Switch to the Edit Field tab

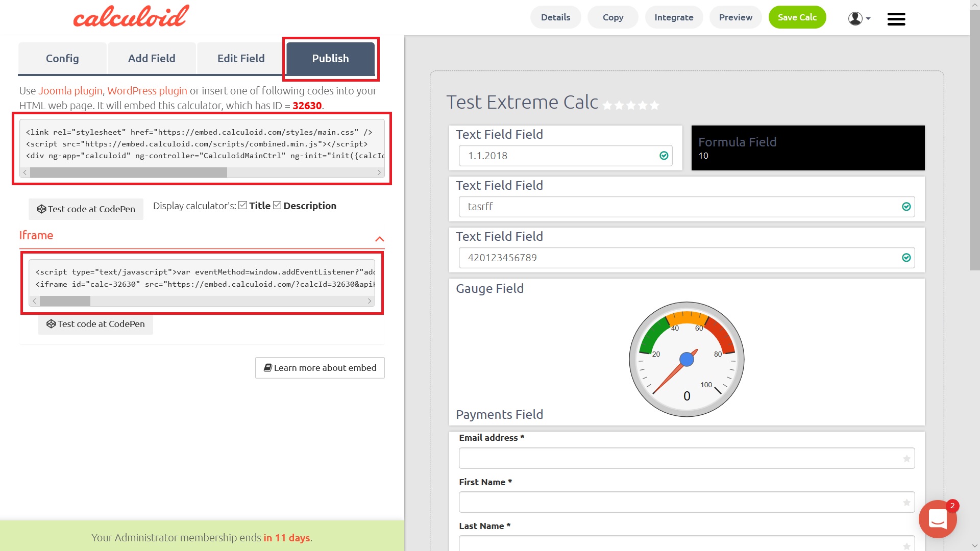[241, 58]
